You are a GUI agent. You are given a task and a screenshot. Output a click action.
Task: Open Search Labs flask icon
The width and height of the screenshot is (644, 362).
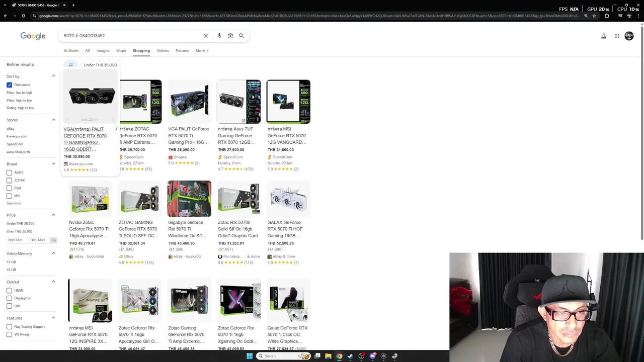click(604, 36)
